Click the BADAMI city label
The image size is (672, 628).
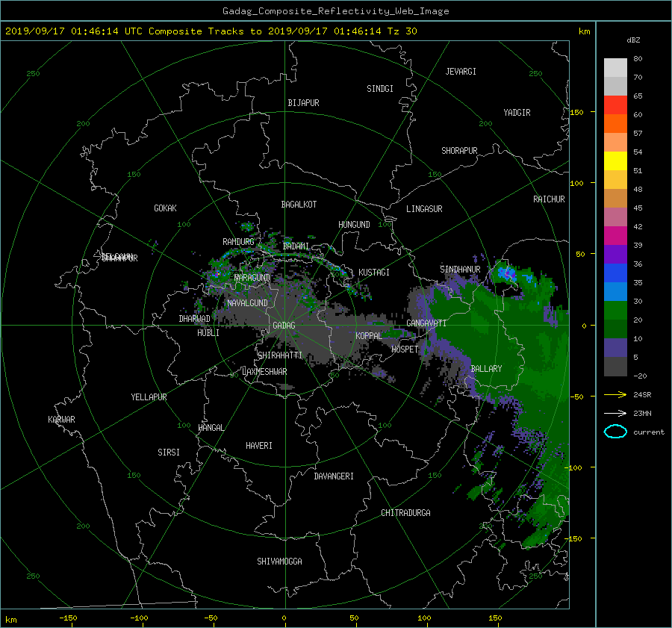pos(296,246)
